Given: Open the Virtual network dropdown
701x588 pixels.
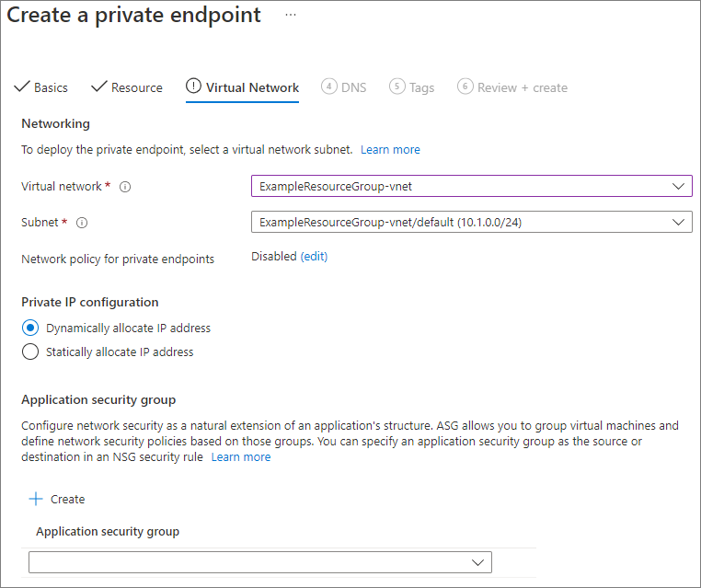Looking at the screenshot, I should point(471,186).
